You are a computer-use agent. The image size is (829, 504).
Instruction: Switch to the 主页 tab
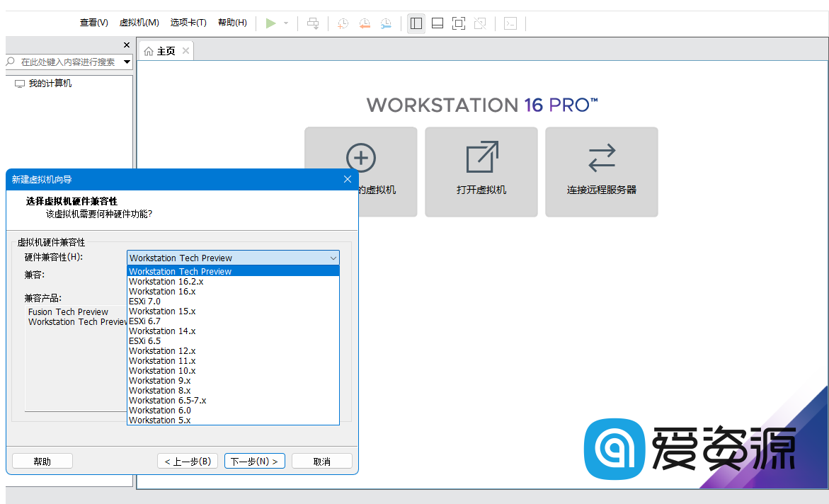coord(165,50)
